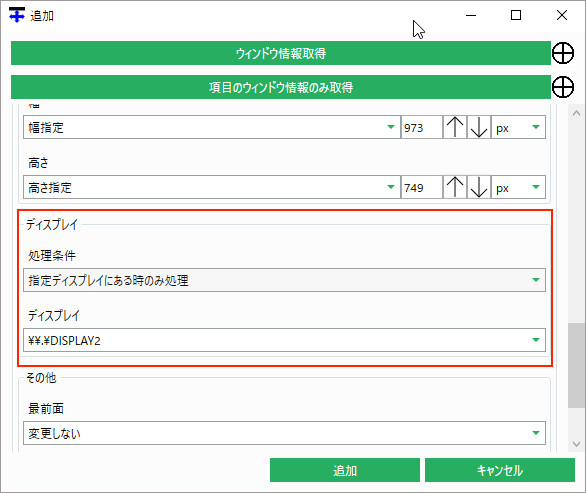Decrease width value with down arrow

pos(479,127)
